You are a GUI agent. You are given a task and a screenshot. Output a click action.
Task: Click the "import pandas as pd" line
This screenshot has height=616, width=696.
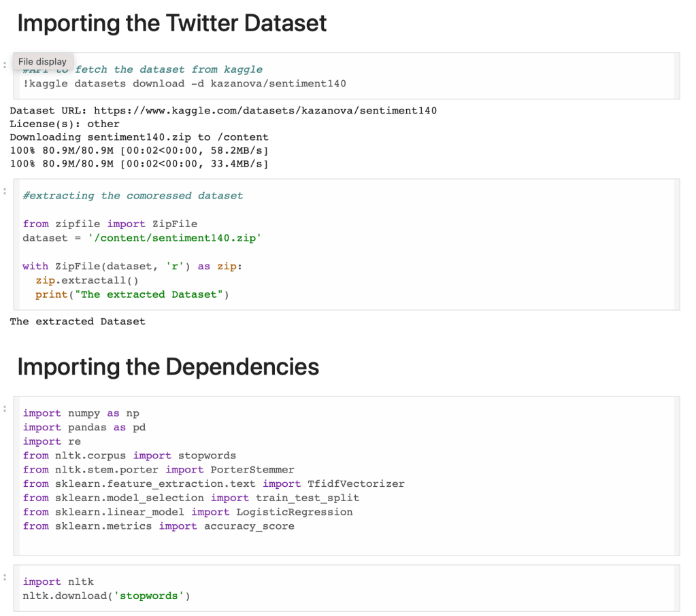84,428
